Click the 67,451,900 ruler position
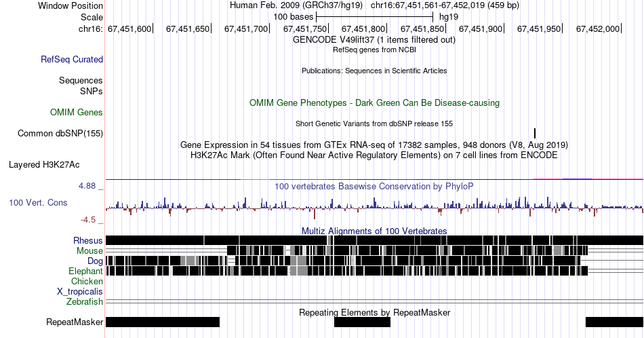644x338 pixels. point(481,29)
